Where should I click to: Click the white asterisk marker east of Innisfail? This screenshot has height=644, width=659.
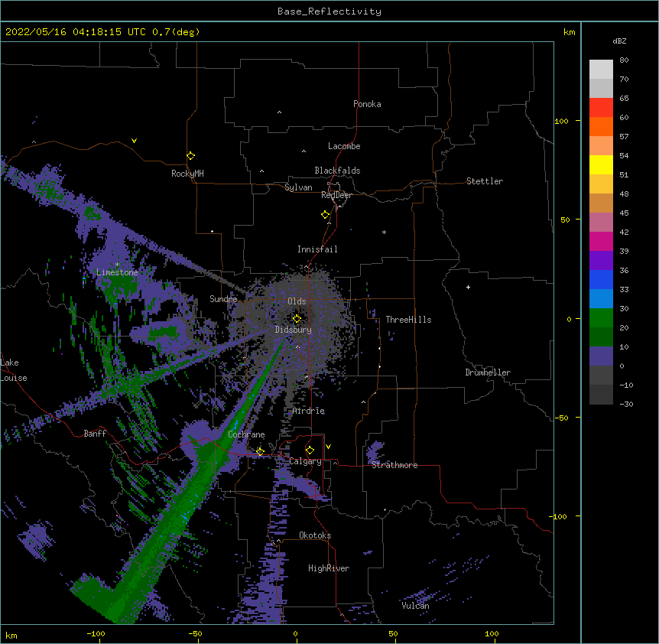coord(384,232)
